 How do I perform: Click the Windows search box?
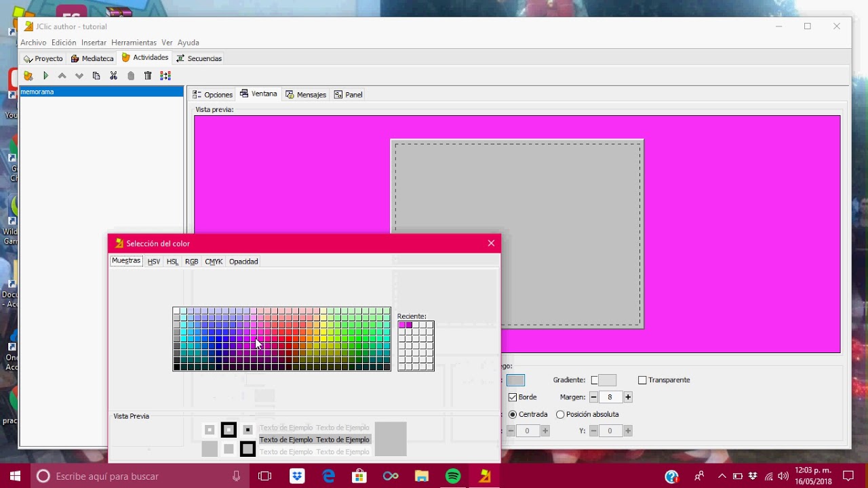click(x=139, y=476)
